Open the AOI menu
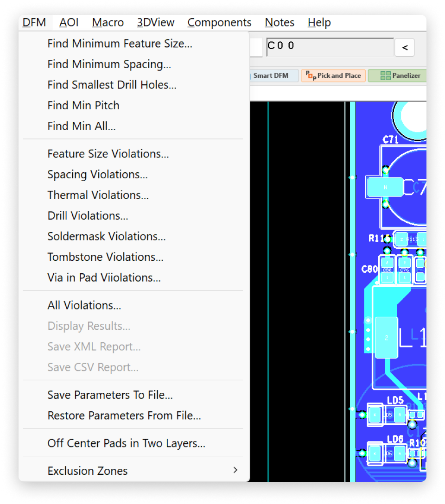 (x=68, y=22)
